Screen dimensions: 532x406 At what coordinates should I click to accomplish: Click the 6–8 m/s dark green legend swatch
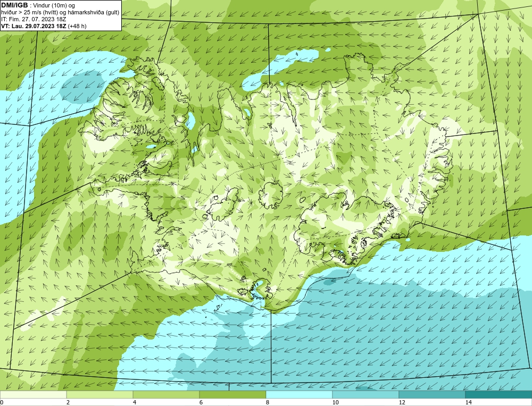(233, 394)
